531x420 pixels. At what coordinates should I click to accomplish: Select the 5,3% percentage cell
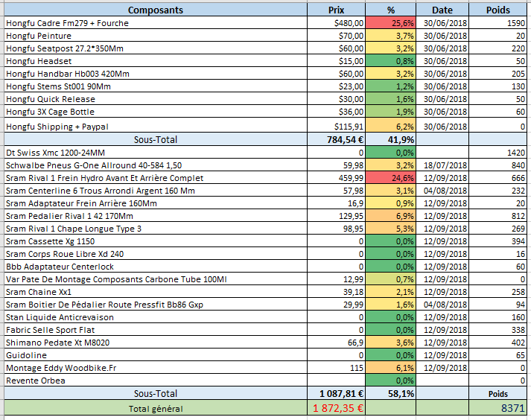tap(391, 229)
